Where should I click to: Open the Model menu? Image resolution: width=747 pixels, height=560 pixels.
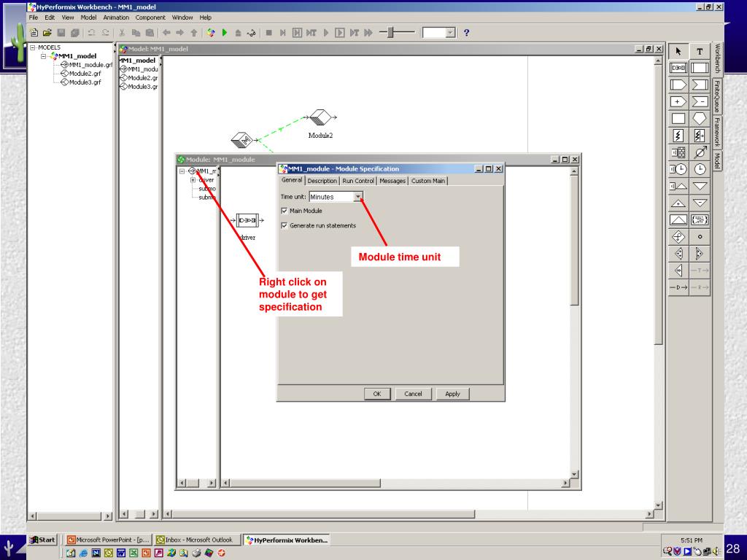[x=88, y=17]
